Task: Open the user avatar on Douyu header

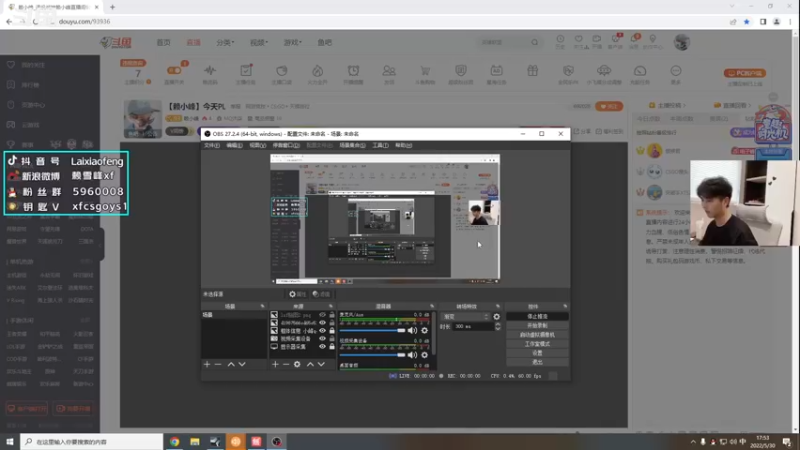Action: coord(682,42)
